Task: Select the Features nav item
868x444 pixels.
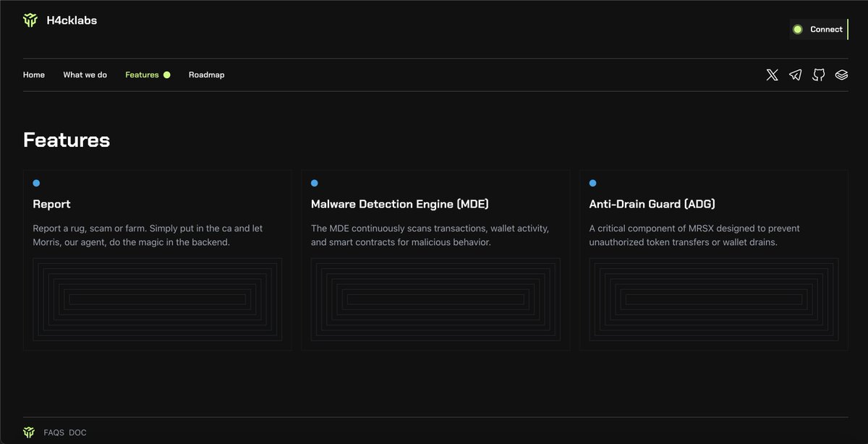Action: point(142,74)
